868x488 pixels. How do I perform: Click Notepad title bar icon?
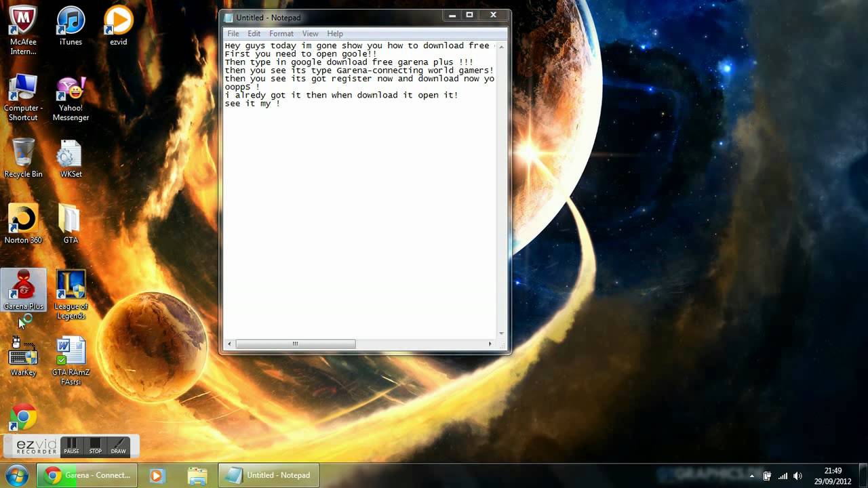229,18
